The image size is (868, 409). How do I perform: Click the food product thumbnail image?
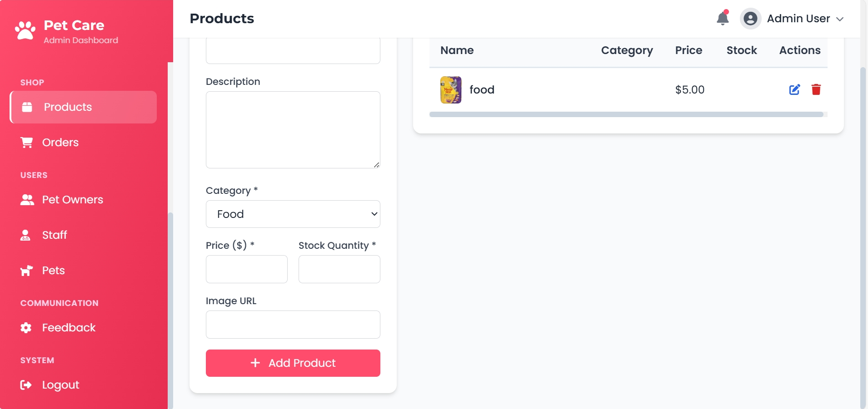(451, 90)
